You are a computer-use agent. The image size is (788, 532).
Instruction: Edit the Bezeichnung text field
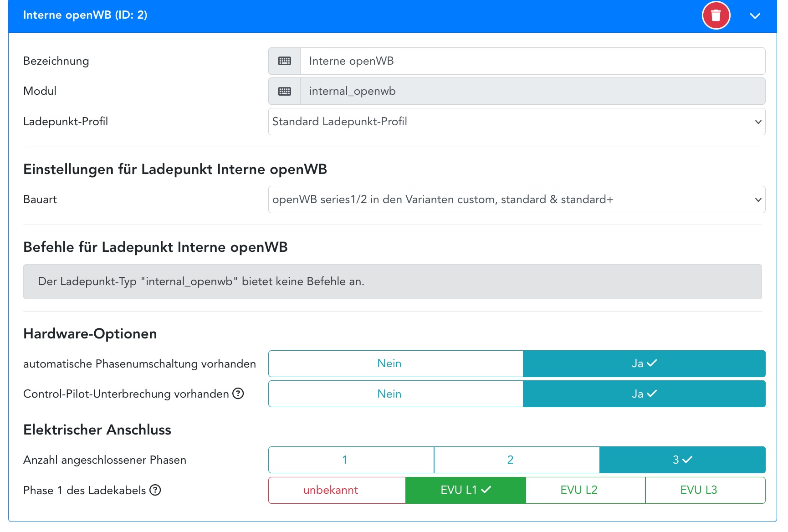tap(532, 61)
